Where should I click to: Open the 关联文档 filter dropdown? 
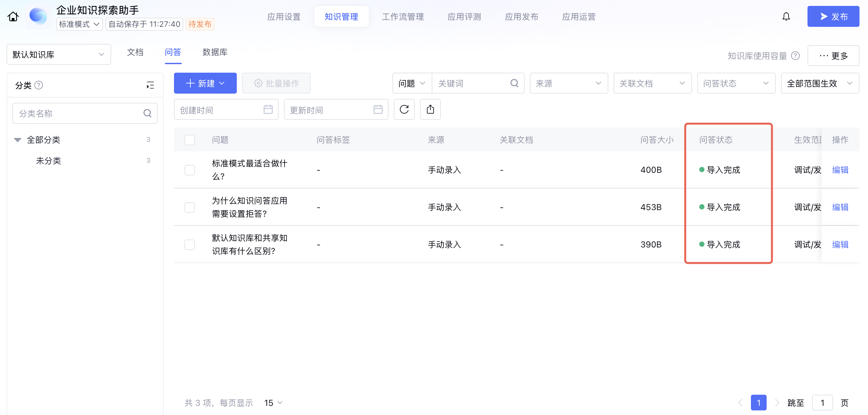[652, 83]
